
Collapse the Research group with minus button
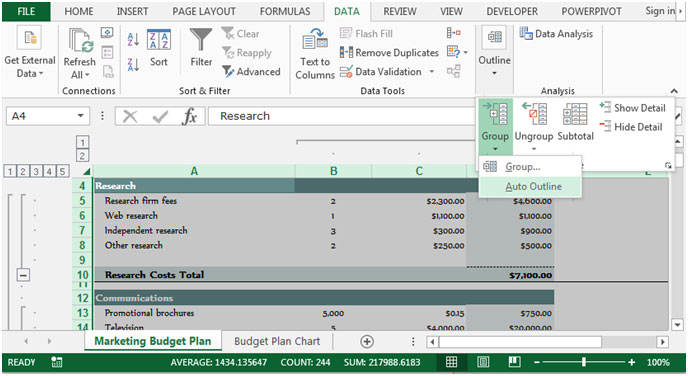point(23,275)
